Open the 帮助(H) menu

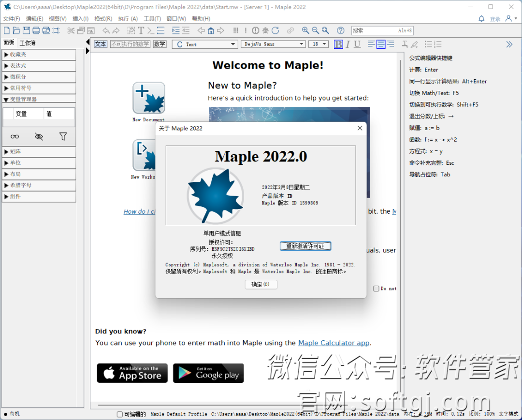click(x=201, y=19)
